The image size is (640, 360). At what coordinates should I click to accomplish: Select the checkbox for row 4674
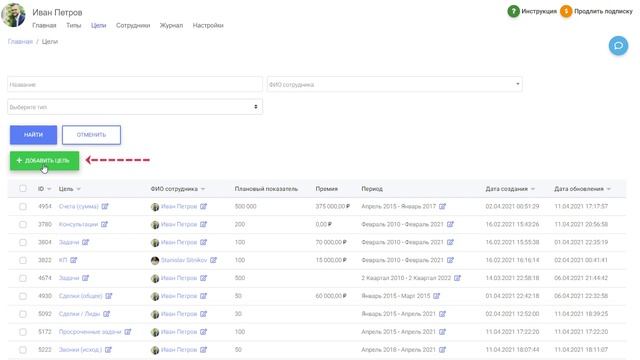[23, 278]
